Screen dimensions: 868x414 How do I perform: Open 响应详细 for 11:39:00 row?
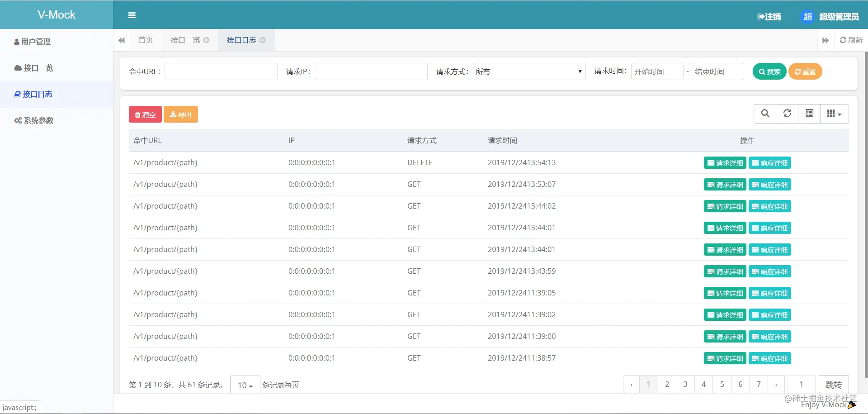pos(770,337)
